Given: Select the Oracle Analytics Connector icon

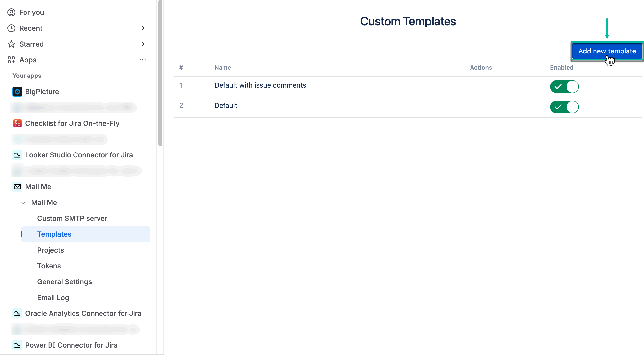Looking at the screenshot, I should [x=17, y=313].
